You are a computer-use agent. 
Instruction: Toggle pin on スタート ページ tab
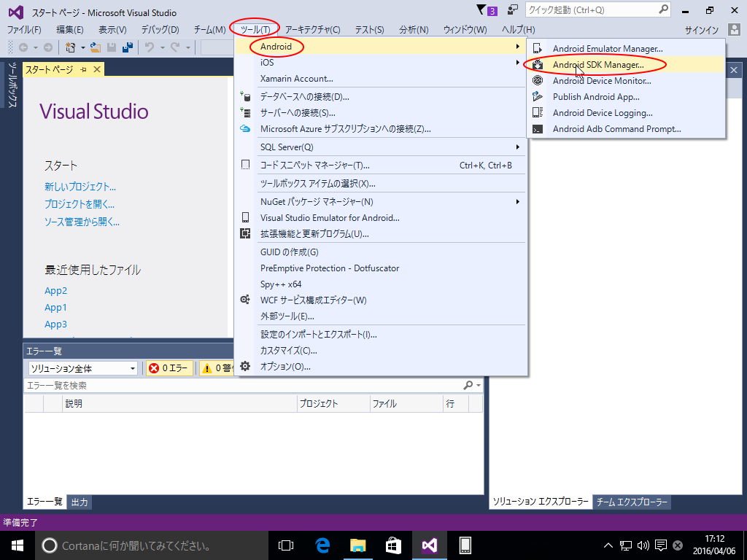(83, 69)
